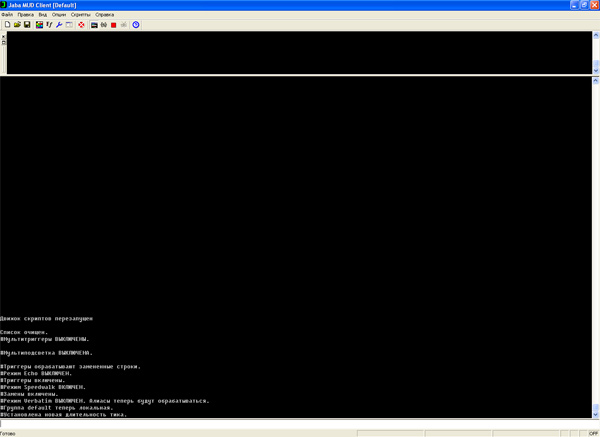The height and width of the screenshot is (437, 600).
Task: Click the command input field
Action: pyautogui.click(x=296, y=424)
